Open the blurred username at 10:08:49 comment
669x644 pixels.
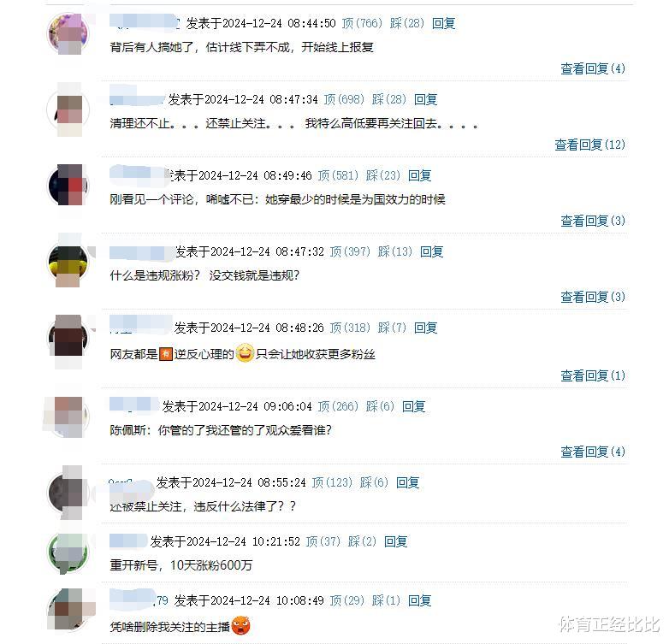[139, 600]
